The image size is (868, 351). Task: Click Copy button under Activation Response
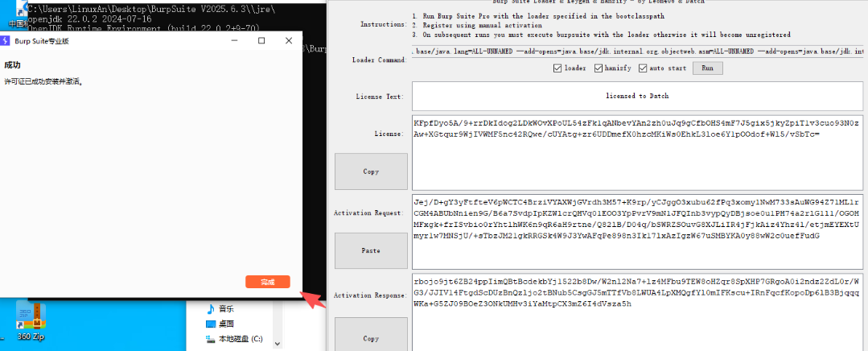point(371,338)
